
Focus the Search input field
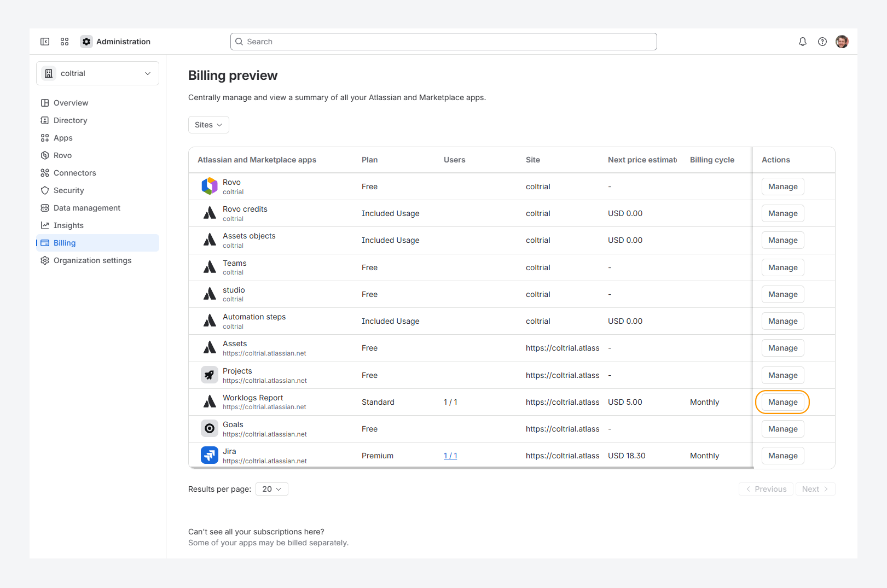(444, 42)
